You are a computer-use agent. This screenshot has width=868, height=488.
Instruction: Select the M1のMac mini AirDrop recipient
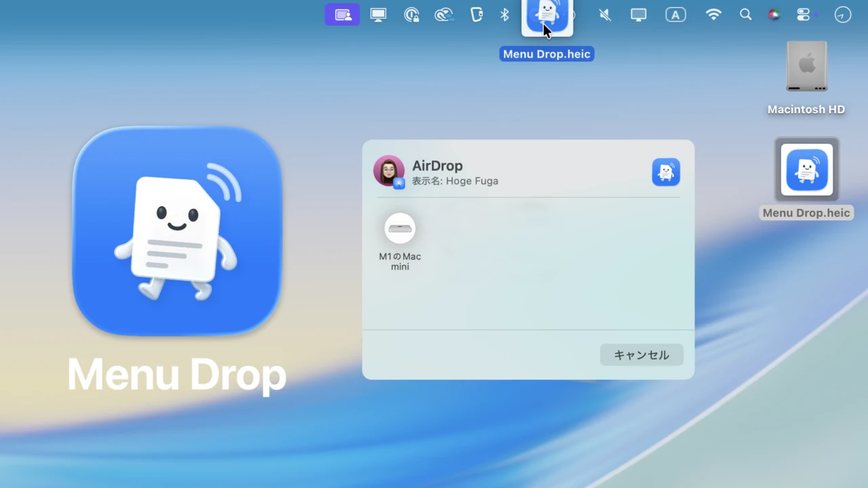(x=399, y=229)
